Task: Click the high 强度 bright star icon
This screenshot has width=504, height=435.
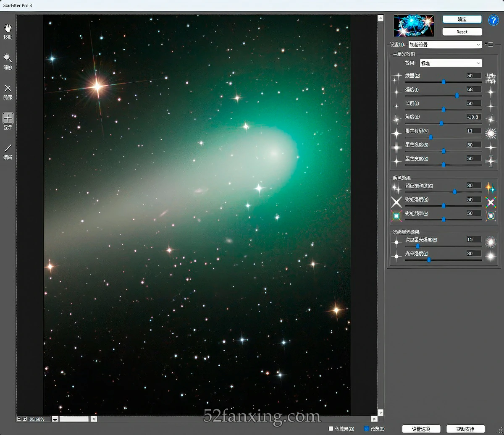Action: pos(491,91)
